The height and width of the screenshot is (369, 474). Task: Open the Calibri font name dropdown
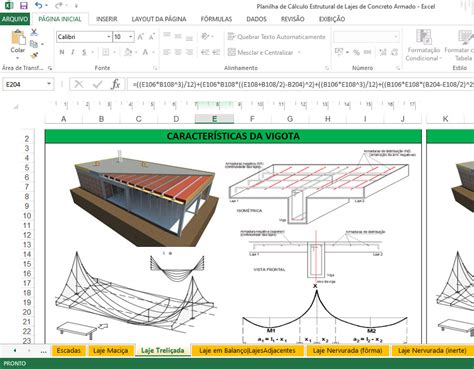[x=109, y=37]
